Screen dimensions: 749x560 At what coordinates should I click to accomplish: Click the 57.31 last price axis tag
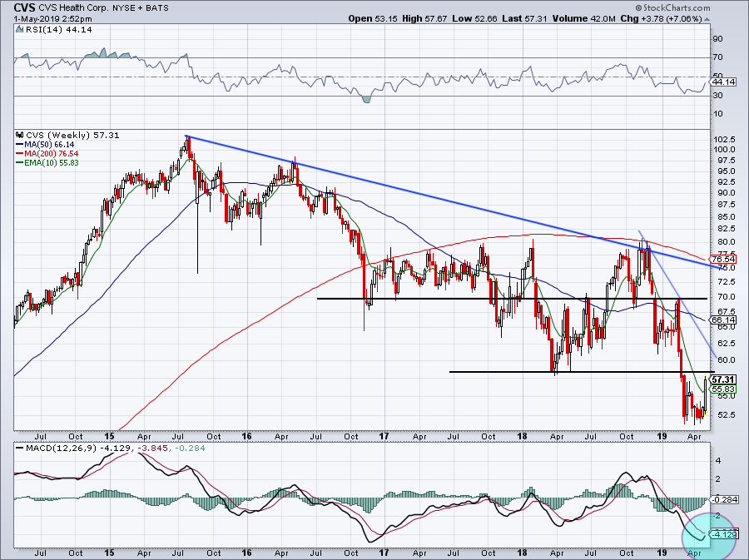click(x=724, y=379)
